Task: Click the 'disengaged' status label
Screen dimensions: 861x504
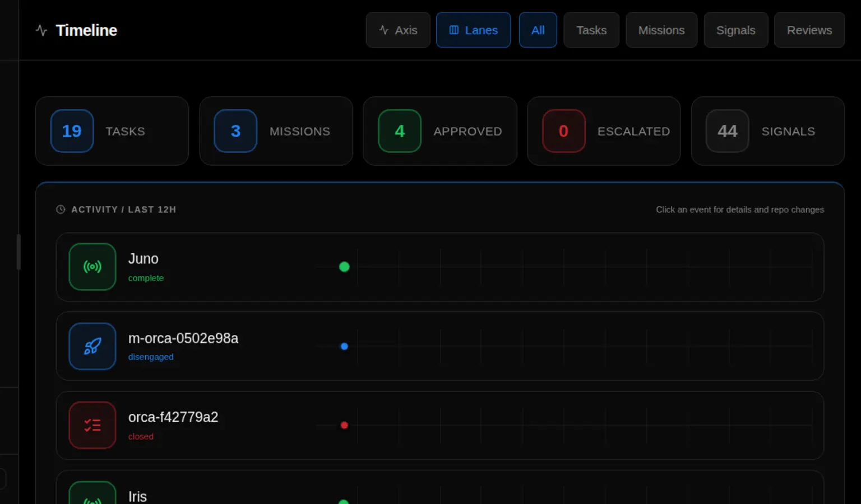Action: [x=151, y=357]
